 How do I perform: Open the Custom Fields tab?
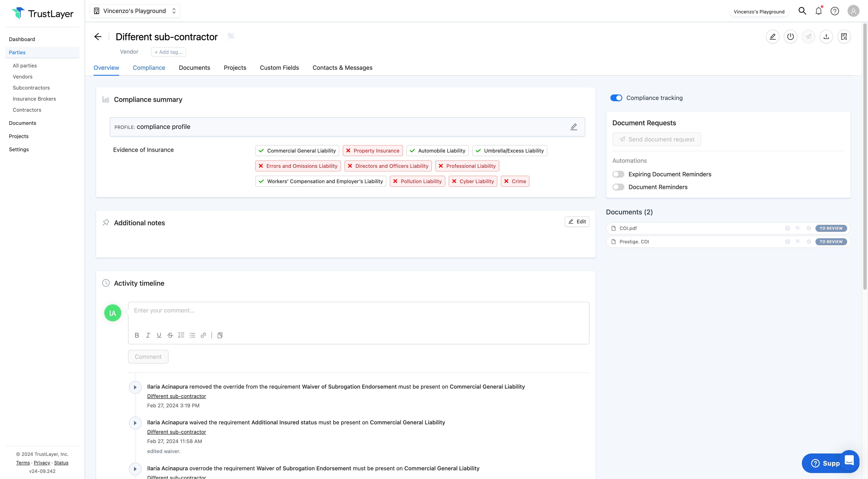279,68
